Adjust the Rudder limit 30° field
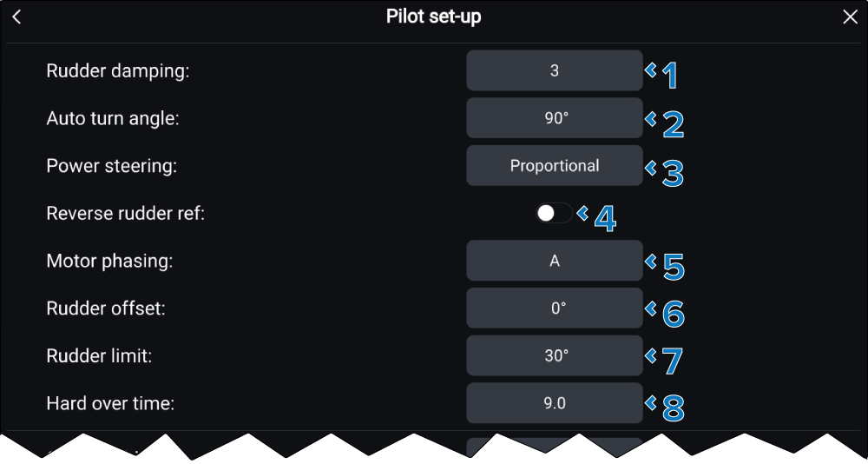This screenshot has width=868, height=464. coord(554,355)
